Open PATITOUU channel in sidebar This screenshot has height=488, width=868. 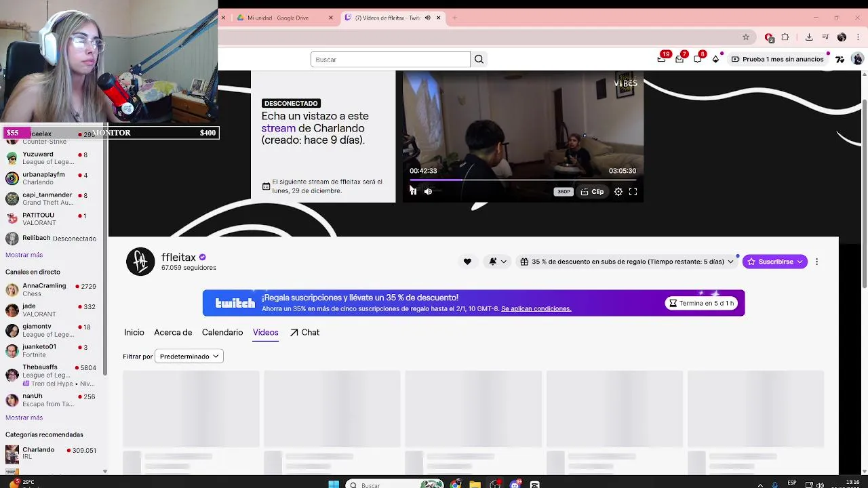[53, 219]
